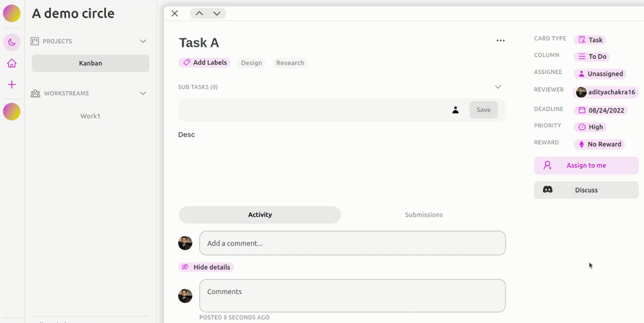
Task: Click the plus icon in left sidebar
Action: (12, 85)
